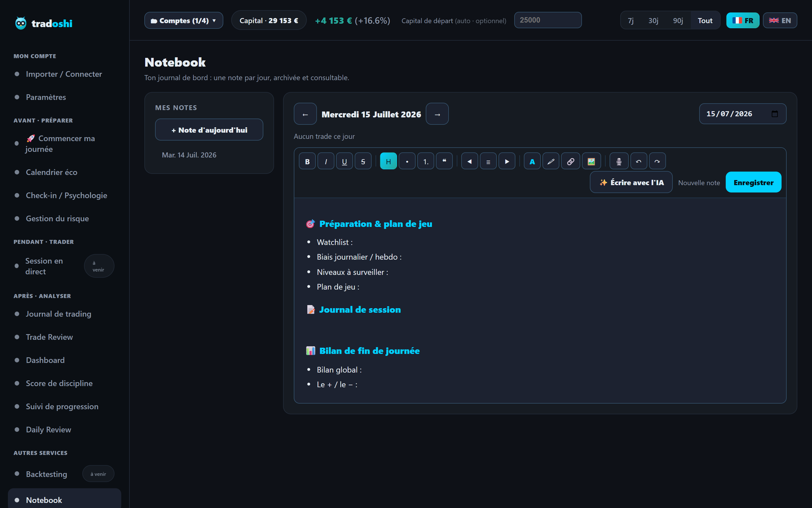Click the 15/07/2026 date field
Image resolution: width=812 pixels, height=508 pixels.
point(743,114)
